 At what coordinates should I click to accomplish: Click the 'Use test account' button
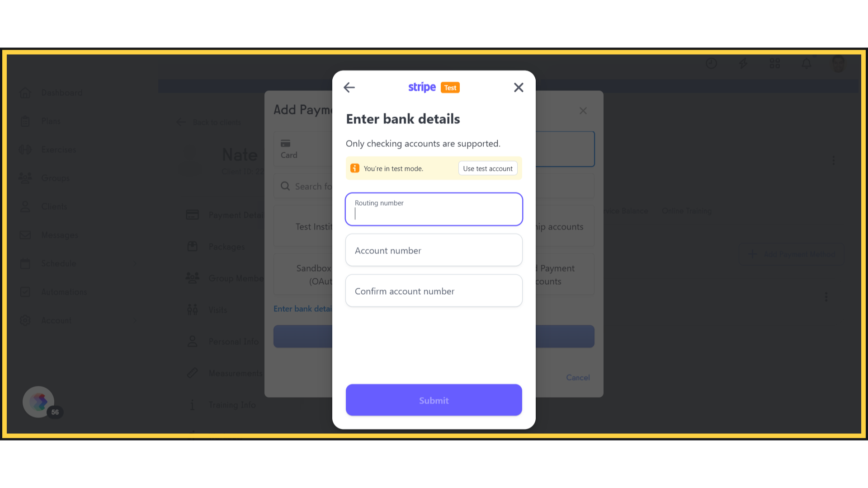[x=488, y=168]
